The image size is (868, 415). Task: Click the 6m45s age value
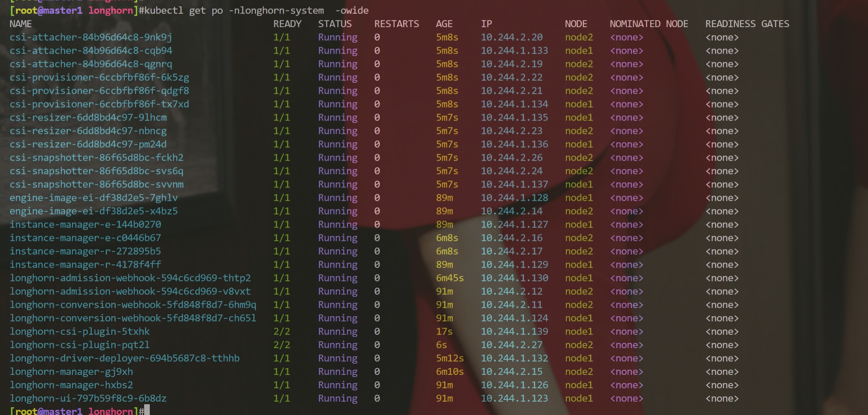450,278
